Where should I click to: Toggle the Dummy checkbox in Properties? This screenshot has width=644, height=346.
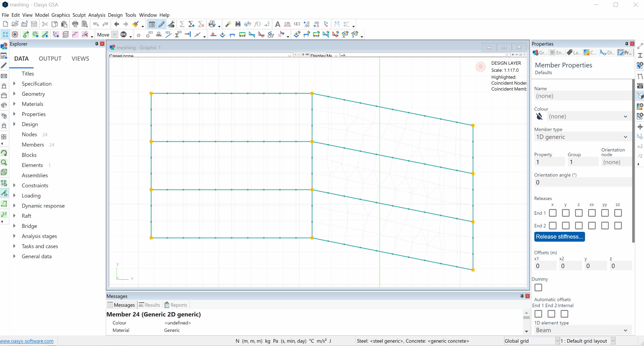538,287
